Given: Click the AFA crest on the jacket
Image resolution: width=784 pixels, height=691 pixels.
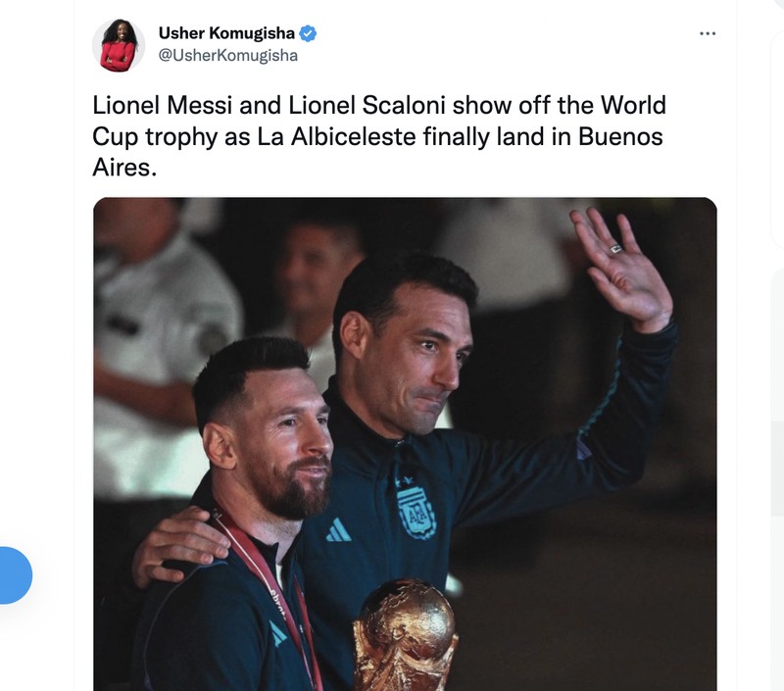Looking at the screenshot, I should tap(416, 508).
